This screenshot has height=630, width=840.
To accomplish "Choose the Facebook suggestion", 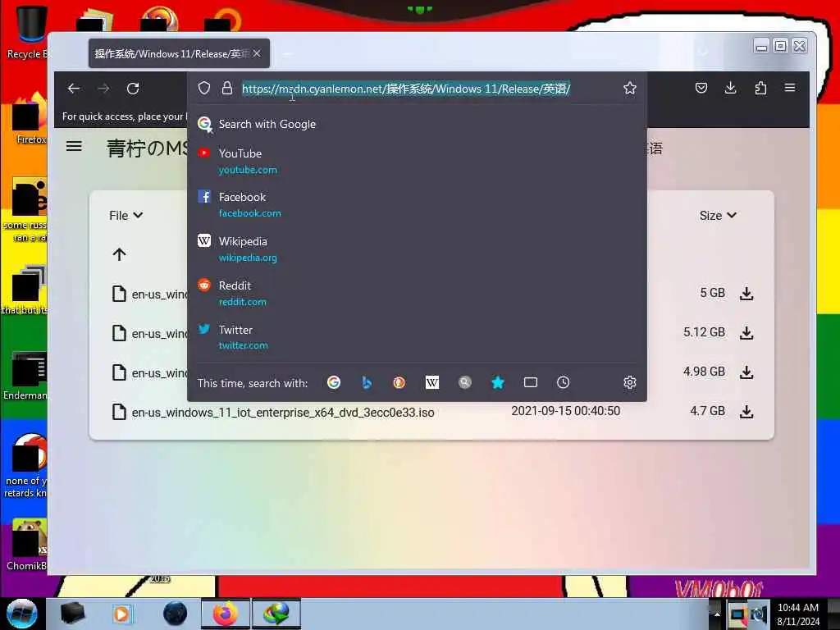I will (417, 204).
